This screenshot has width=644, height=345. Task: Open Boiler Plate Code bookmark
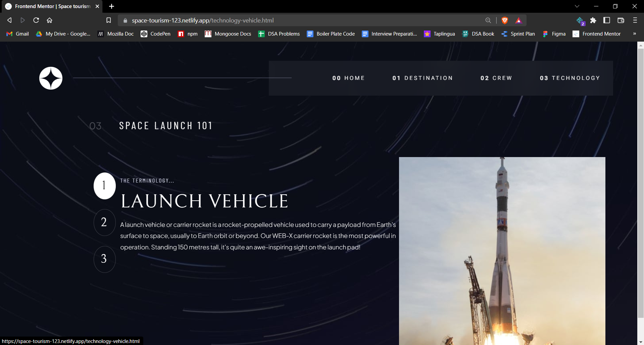click(x=331, y=34)
